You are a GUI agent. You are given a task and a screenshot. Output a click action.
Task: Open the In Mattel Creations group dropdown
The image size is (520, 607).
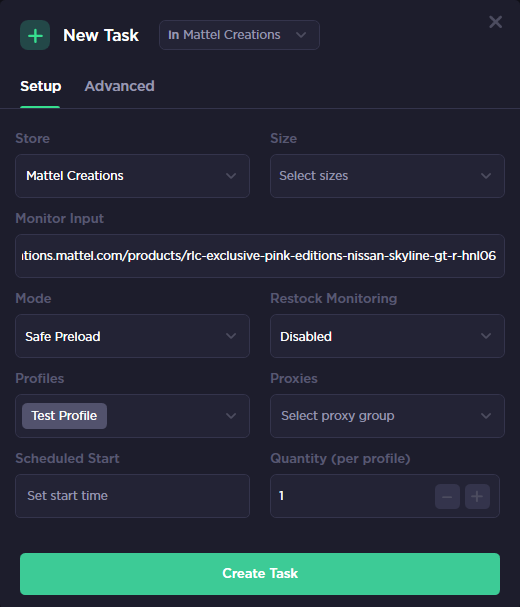tap(239, 35)
